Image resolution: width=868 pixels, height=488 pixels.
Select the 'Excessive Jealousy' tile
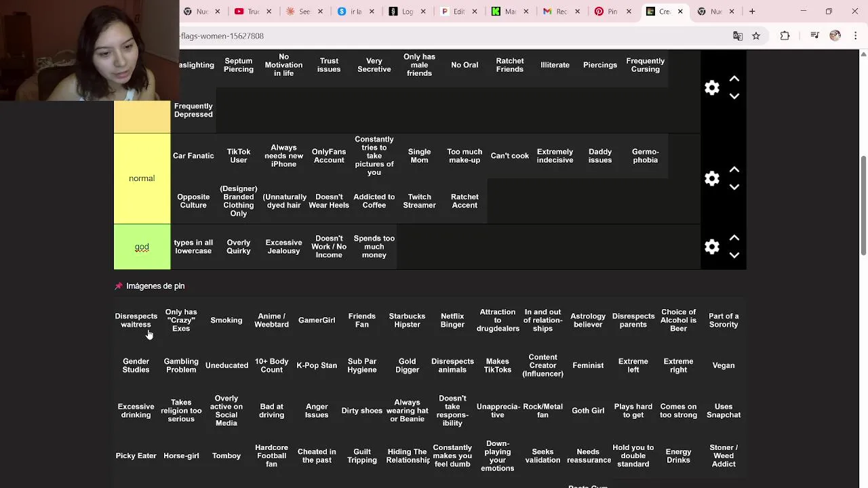283,247
